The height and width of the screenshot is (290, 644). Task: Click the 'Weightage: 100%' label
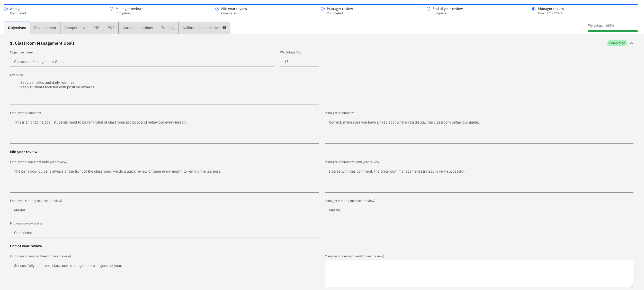tap(601, 26)
